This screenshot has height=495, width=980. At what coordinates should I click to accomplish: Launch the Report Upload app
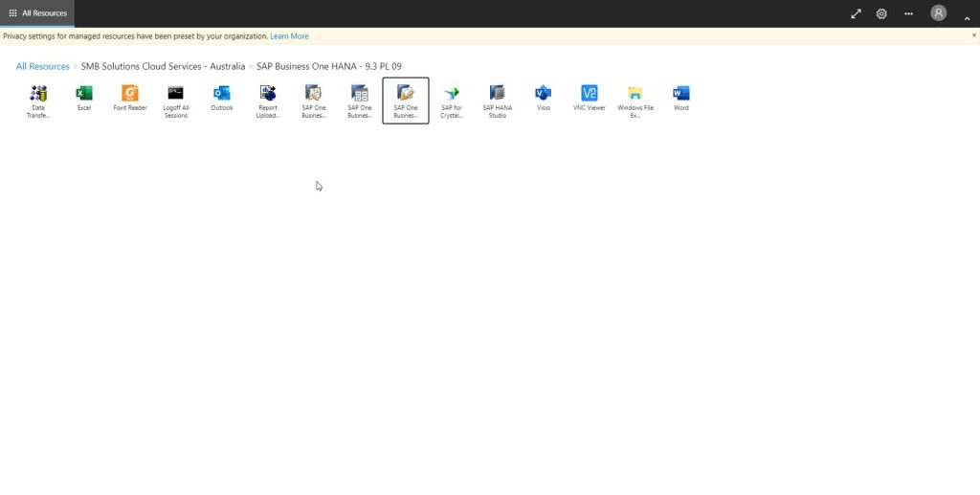[x=268, y=101]
